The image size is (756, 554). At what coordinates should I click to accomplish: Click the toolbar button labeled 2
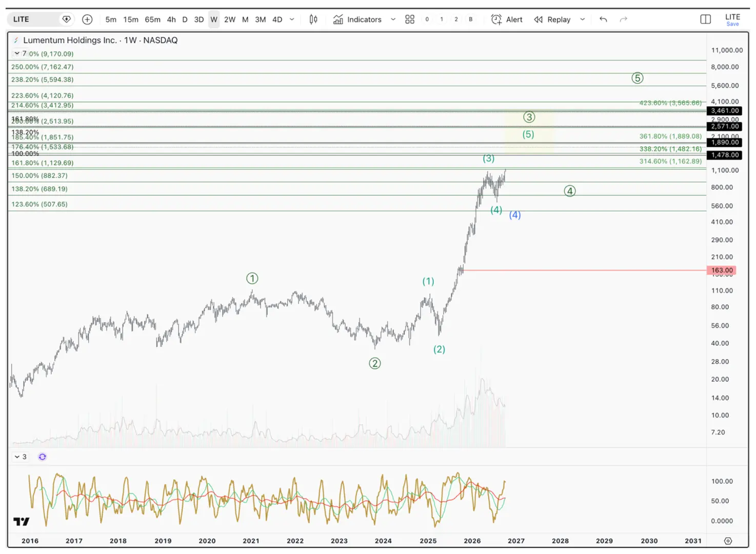click(x=456, y=19)
